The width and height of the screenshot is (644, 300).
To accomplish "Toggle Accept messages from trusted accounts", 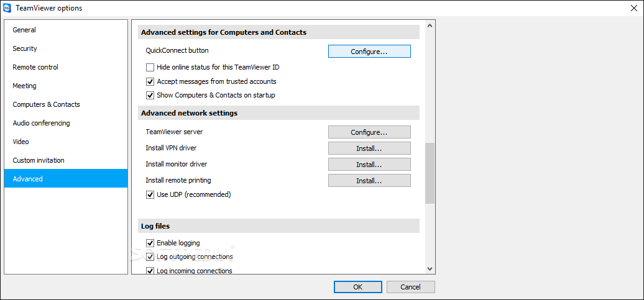I will click(150, 81).
